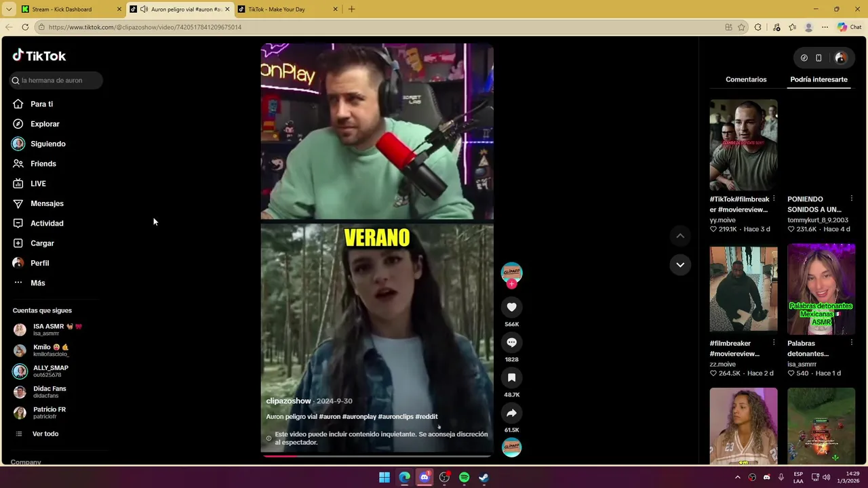
Task: Open a new browser tab
Action: coord(351,9)
